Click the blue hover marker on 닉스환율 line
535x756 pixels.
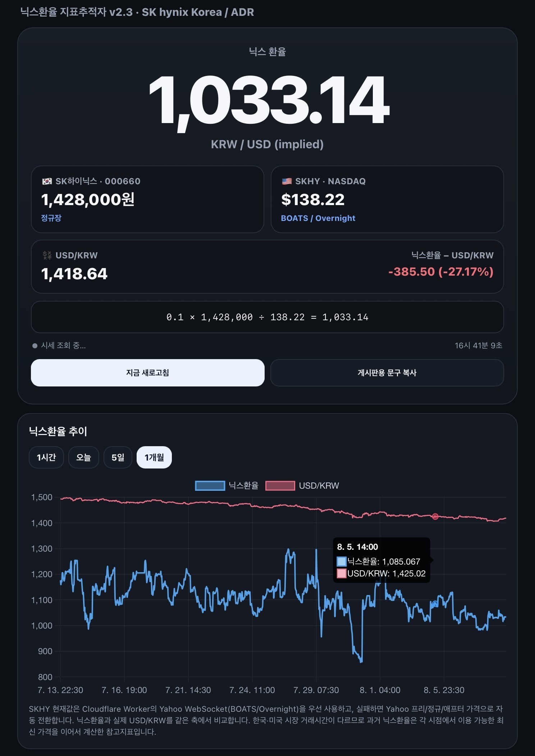435,604
